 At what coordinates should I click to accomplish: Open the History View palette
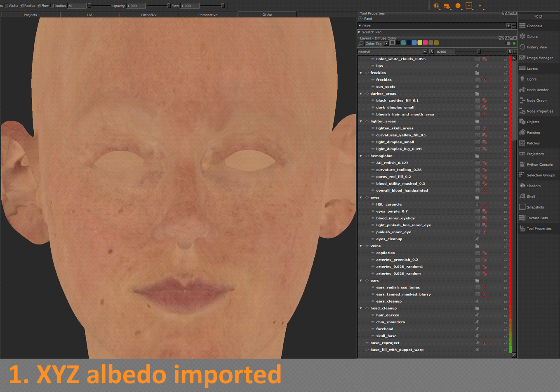[536, 47]
